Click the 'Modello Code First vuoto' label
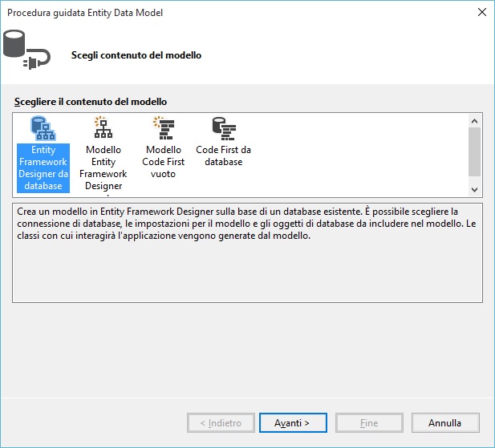This screenshot has height=448, width=495. pyautogui.click(x=163, y=162)
